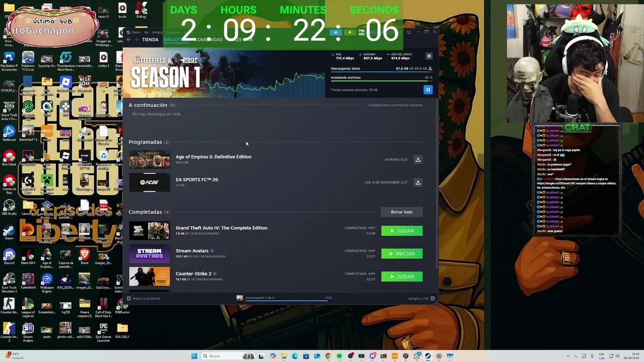This screenshot has width=644, height=362.
Task: Switch to the BIBLIOTECA tab
Action: click(176, 39)
